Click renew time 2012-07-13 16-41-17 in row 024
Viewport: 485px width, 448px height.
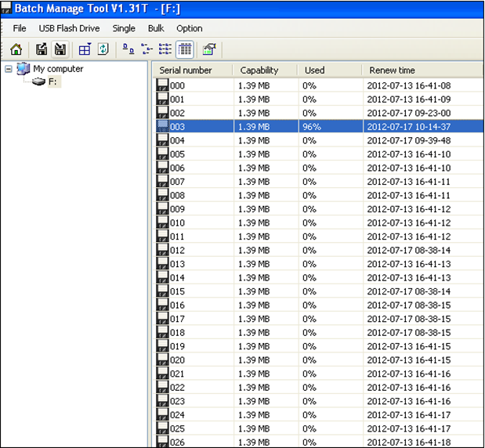[408, 415]
